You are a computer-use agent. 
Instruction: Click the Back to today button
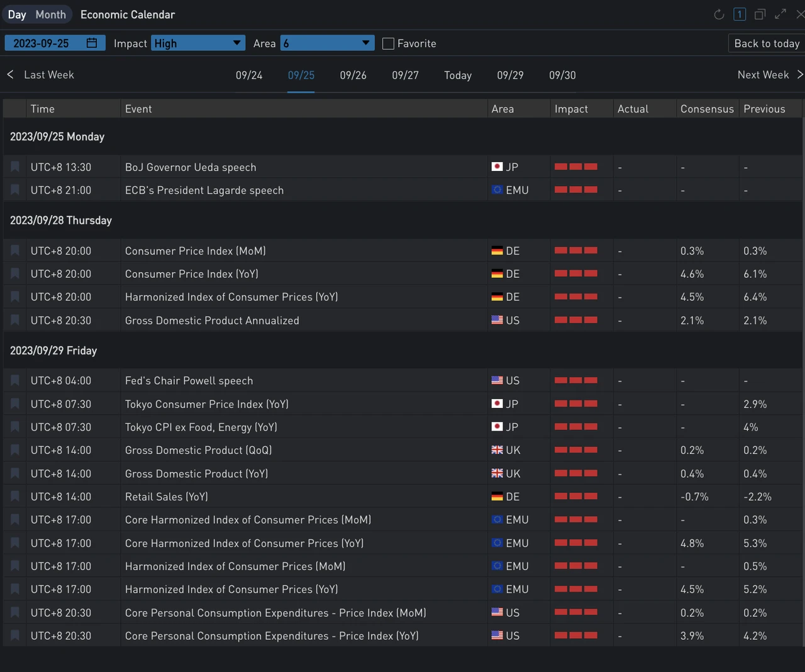coord(766,43)
